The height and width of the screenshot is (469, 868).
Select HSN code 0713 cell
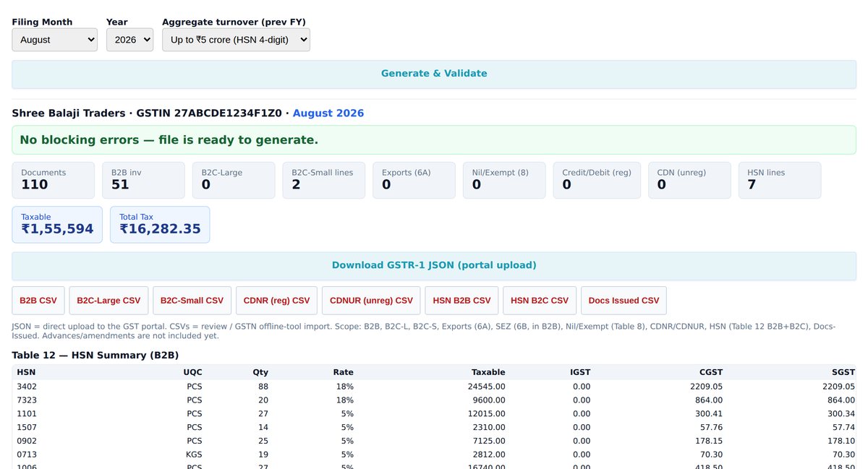click(x=27, y=455)
